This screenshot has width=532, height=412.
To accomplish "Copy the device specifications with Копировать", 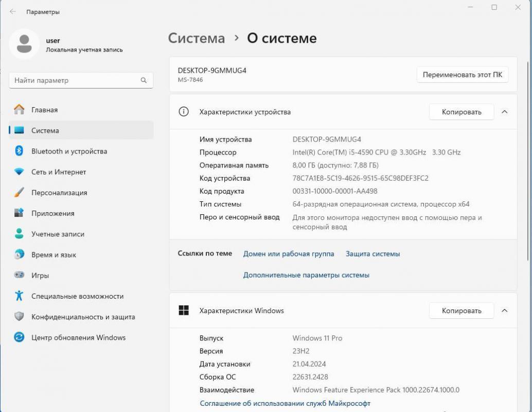I will pos(461,112).
